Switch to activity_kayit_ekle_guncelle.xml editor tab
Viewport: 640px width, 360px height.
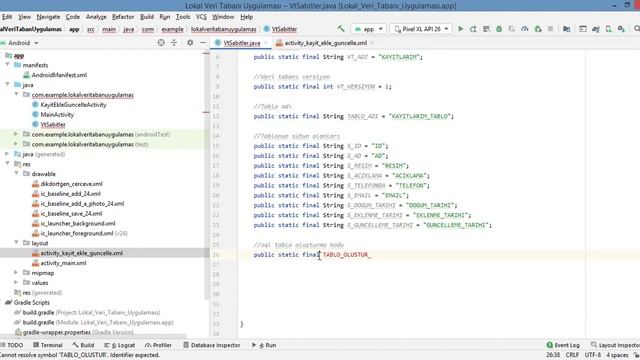(x=325, y=43)
